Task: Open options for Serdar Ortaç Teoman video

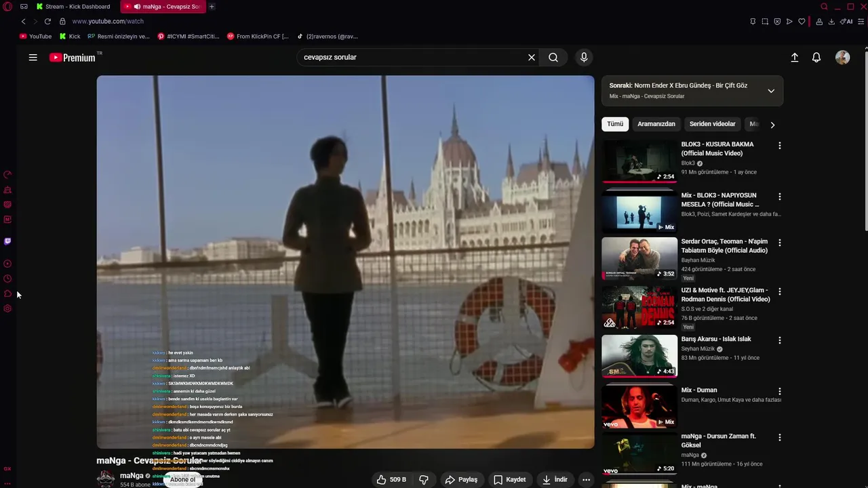Action: pos(779,243)
